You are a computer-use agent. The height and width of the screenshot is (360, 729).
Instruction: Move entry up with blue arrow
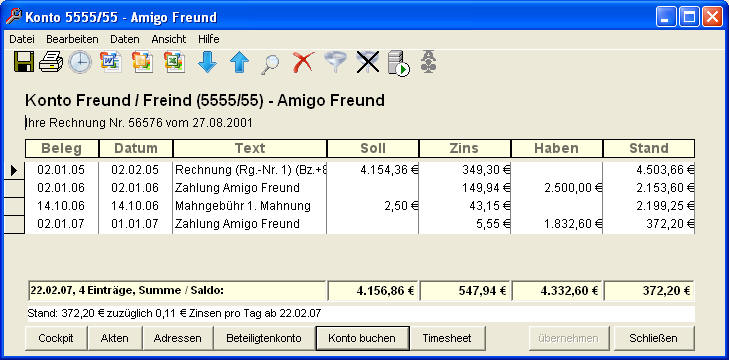[239, 62]
